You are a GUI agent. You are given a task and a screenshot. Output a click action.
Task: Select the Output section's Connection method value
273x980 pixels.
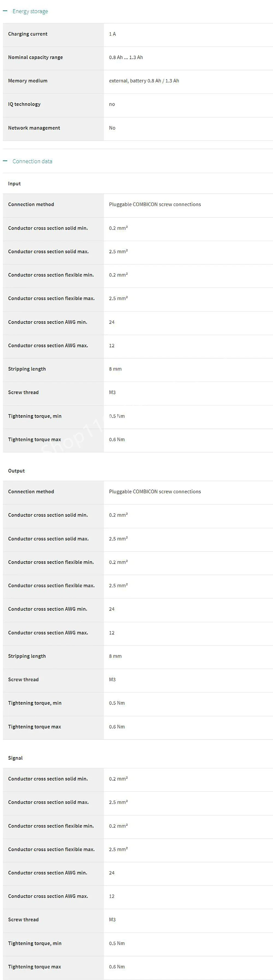point(155,492)
